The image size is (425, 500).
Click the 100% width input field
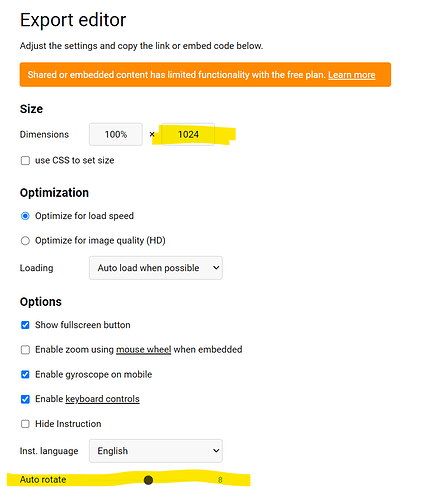[116, 134]
